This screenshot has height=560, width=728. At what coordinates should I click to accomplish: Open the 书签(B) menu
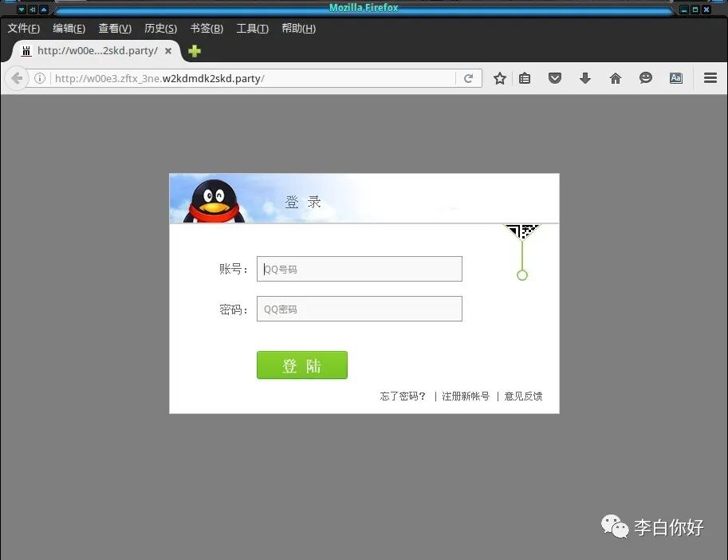[x=207, y=29]
